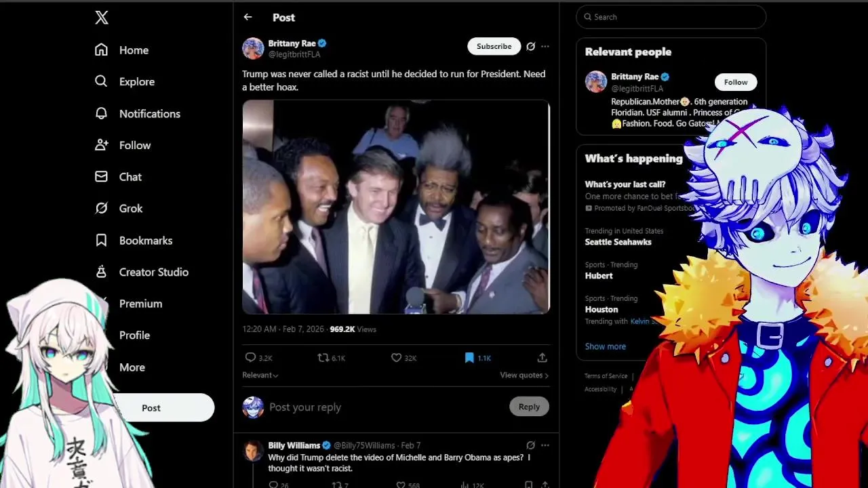Share the post via share icon
The image size is (868, 488).
[x=542, y=357]
